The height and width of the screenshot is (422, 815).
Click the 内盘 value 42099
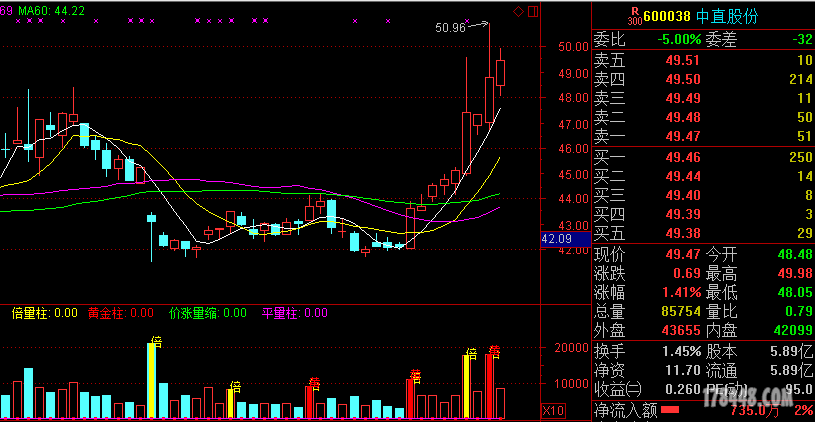(x=793, y=330)
